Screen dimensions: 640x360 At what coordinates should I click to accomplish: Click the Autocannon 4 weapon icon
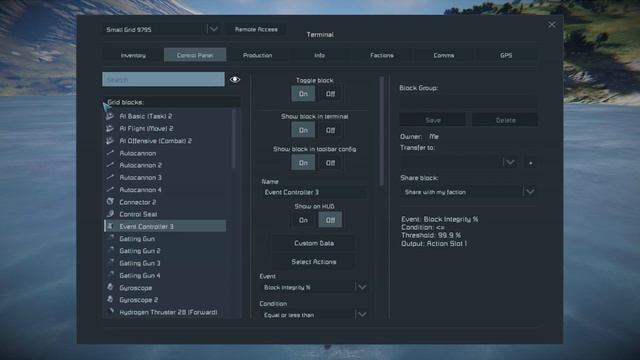pyautogui.click(x=110, y=190)
